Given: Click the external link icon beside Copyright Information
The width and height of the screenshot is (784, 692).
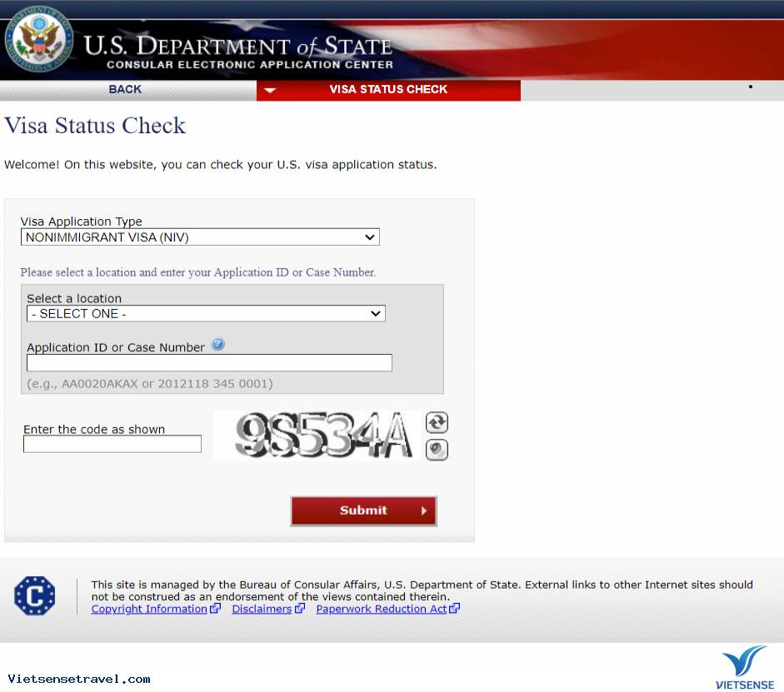Looking at the screenshot, I should coord(216,609).
